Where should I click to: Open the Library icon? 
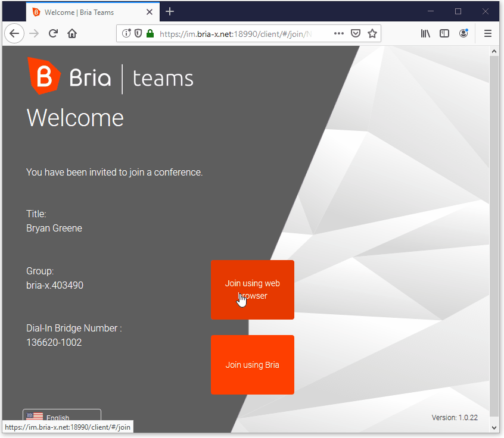pyautogui.click(x=425, y=33)
